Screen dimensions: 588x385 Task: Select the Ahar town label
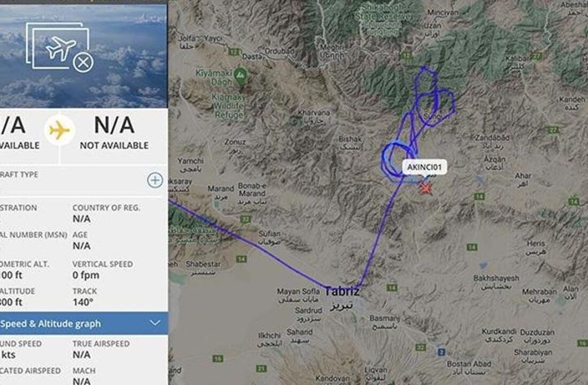[x=523, y=175]
